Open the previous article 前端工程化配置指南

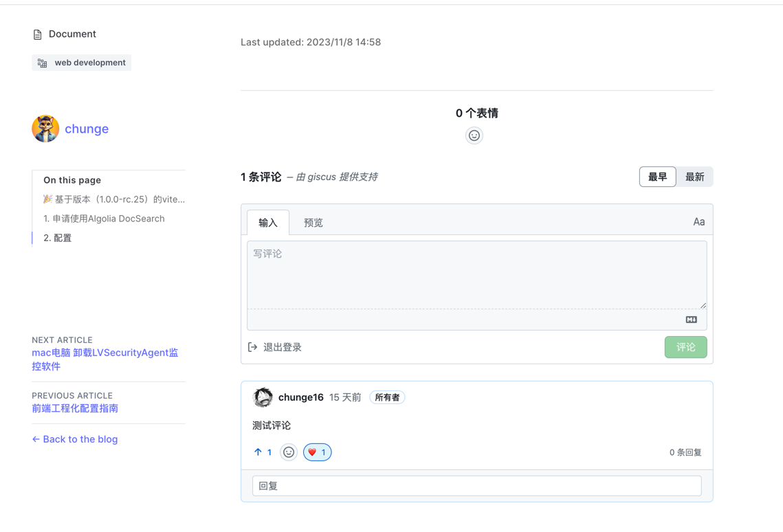[x=75, y=408]
